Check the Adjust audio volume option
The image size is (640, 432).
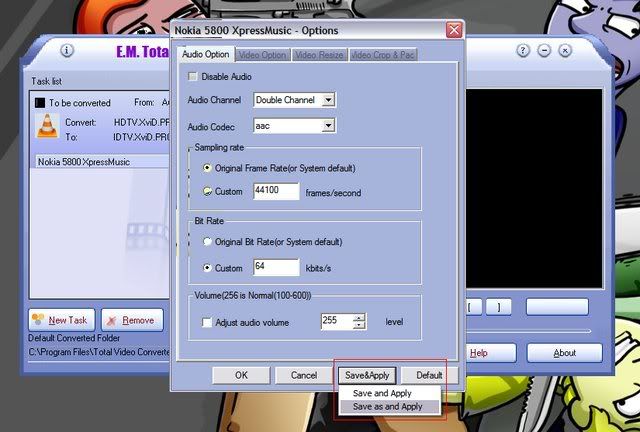(207, 321)
